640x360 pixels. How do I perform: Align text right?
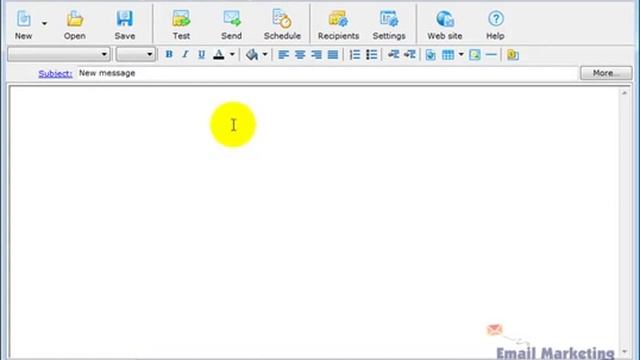pos(316,54)
